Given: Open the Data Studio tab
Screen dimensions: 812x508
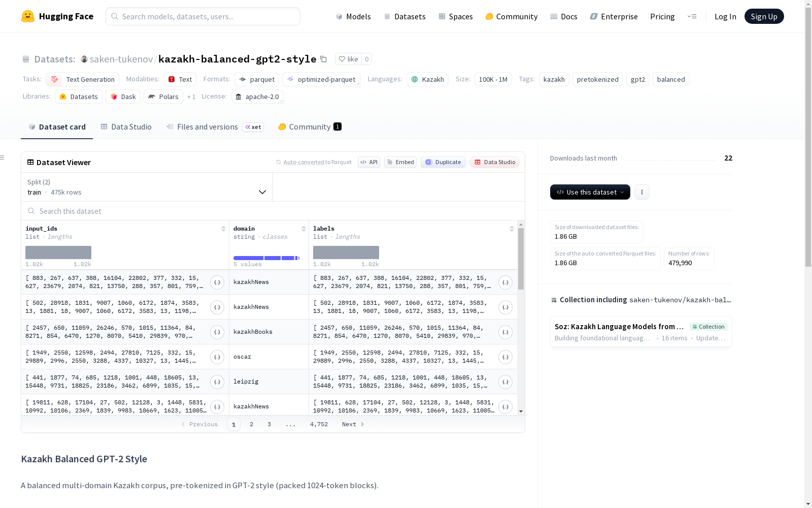Looking at the screenshot, I should [x=126, y=127].
